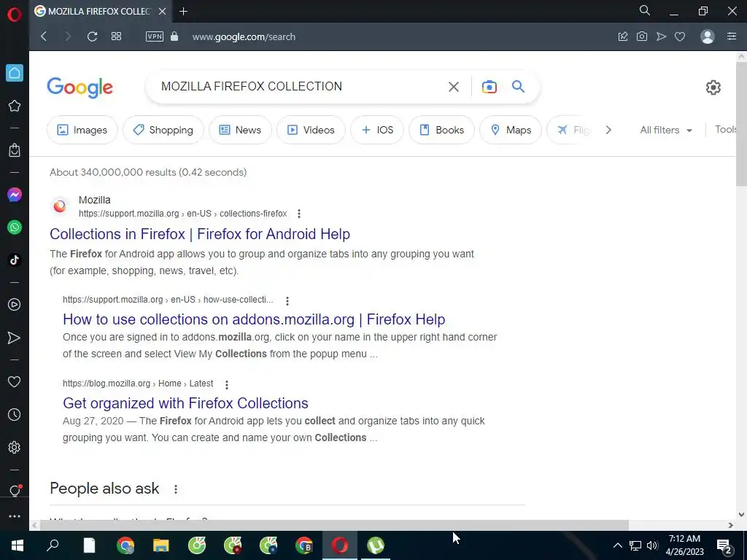This screenshot has width=747, height=560.
Task: Open the Opera account profile icon
Action: point(708,36)
